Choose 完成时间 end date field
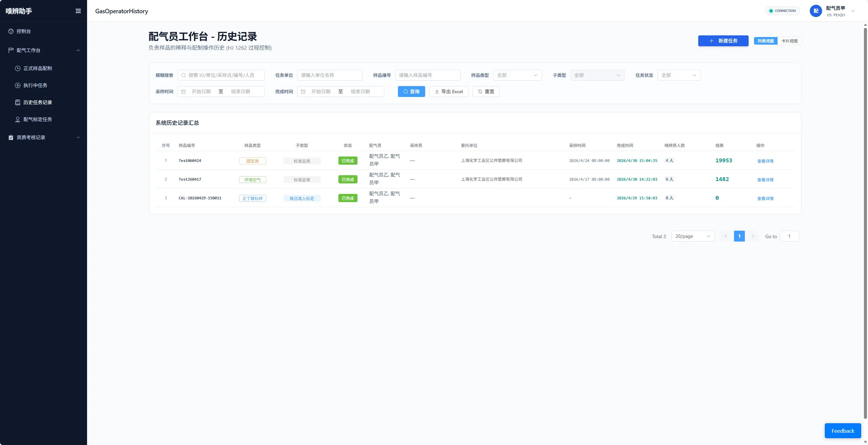 [x=360, y=92]
